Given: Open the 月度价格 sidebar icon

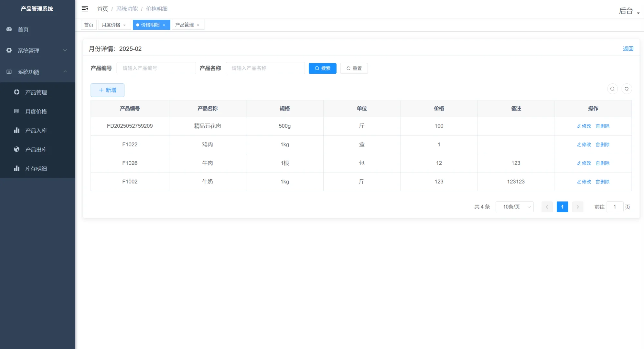Looking at the screenshot, I should [x=16, y=111].
